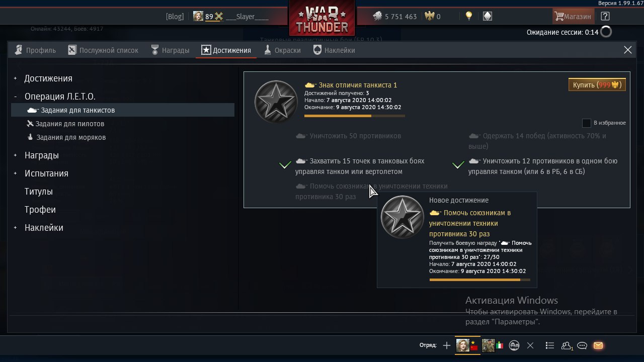Click the squad skins mask icon

(514, 345)
